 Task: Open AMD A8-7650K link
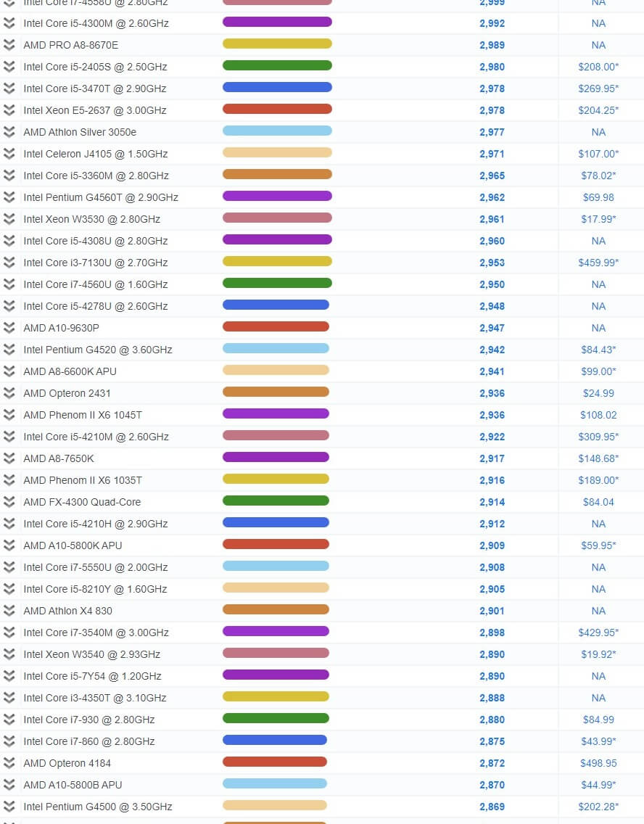click(59, 458)
